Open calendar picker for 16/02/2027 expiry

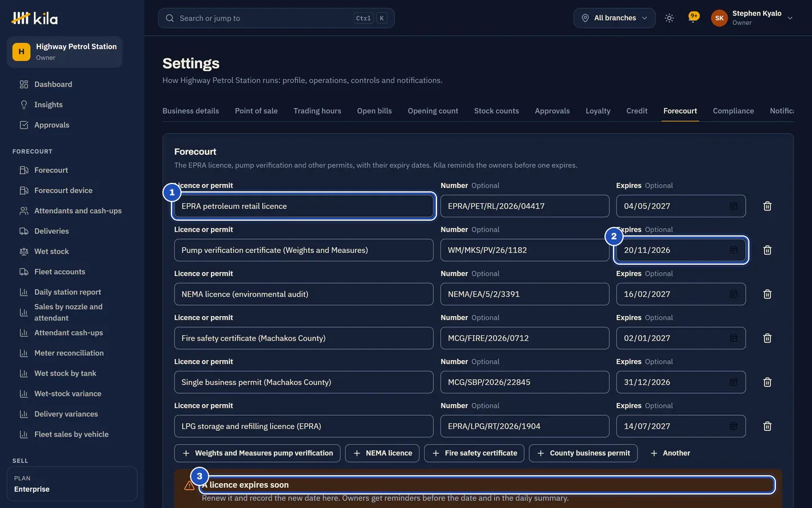pos(733,294)
